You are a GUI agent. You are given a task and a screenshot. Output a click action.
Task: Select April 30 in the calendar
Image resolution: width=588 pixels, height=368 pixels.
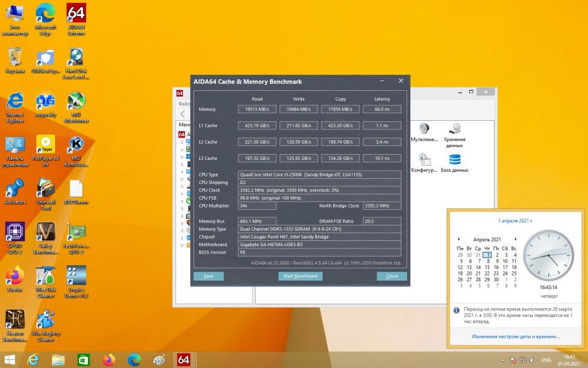(x=496, y=279)
